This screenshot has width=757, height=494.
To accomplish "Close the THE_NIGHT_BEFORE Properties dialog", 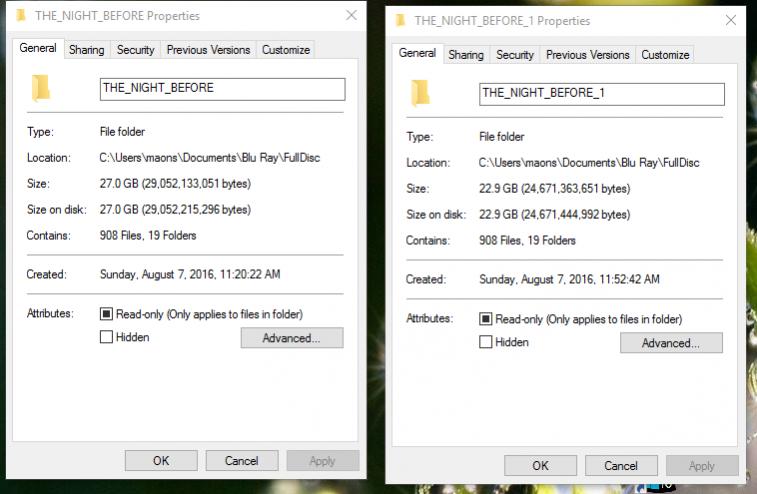I will coord(351,15).
